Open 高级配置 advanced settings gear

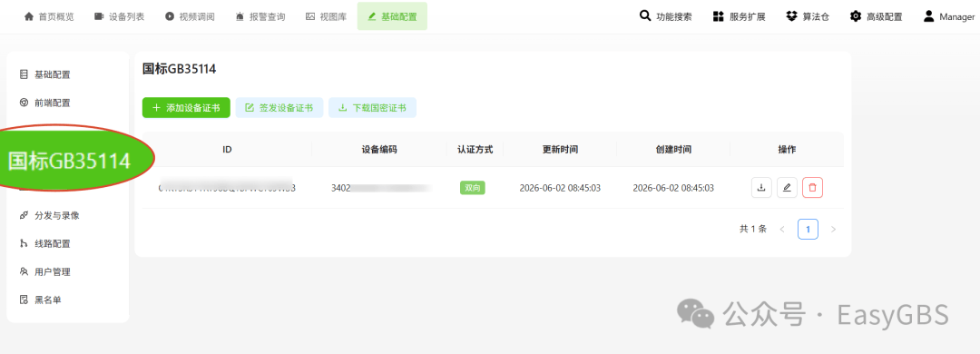pos(876,16)
